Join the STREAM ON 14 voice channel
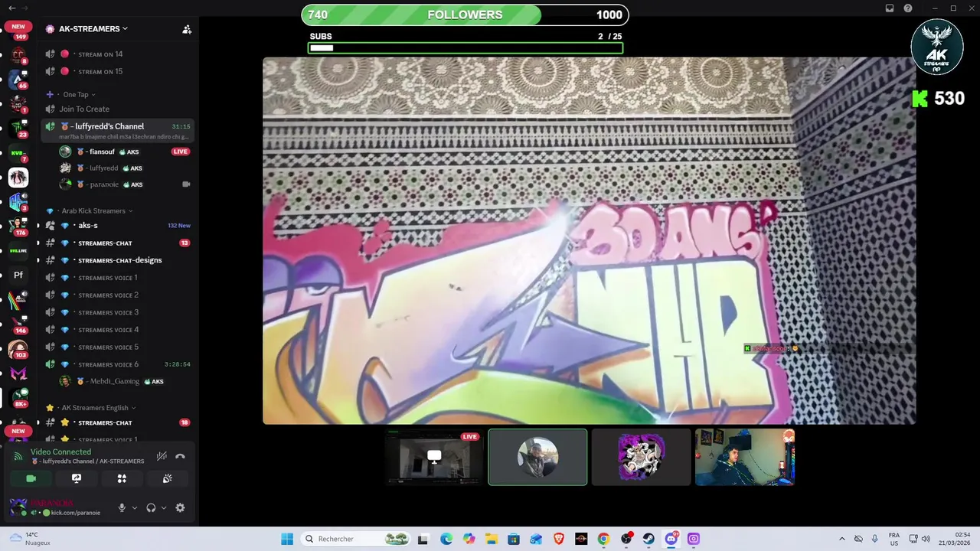Screen dimensions: 980x551 pos(118,54)
